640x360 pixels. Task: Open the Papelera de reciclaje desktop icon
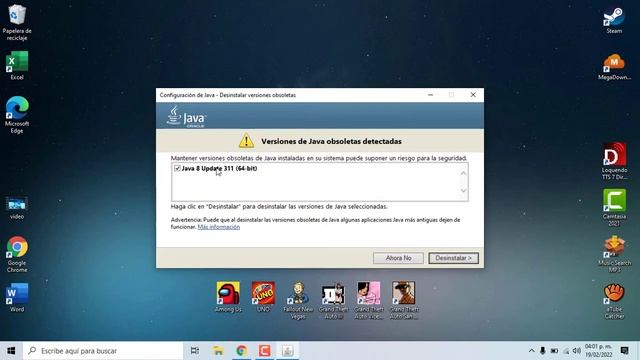17,22
